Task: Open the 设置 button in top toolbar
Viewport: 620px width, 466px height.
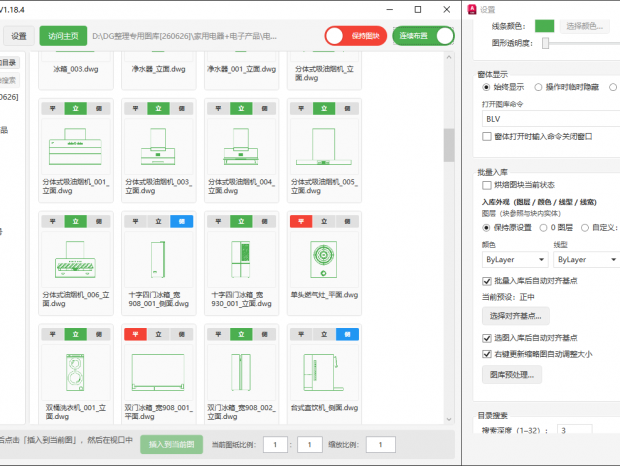Action: pos(19,36)
